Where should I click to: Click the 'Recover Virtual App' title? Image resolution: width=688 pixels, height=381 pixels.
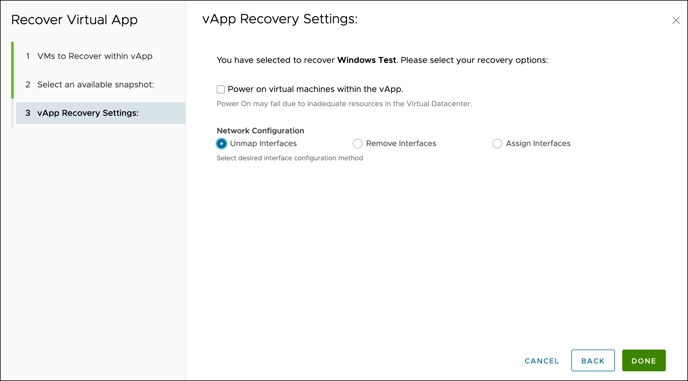pos(74,20)
